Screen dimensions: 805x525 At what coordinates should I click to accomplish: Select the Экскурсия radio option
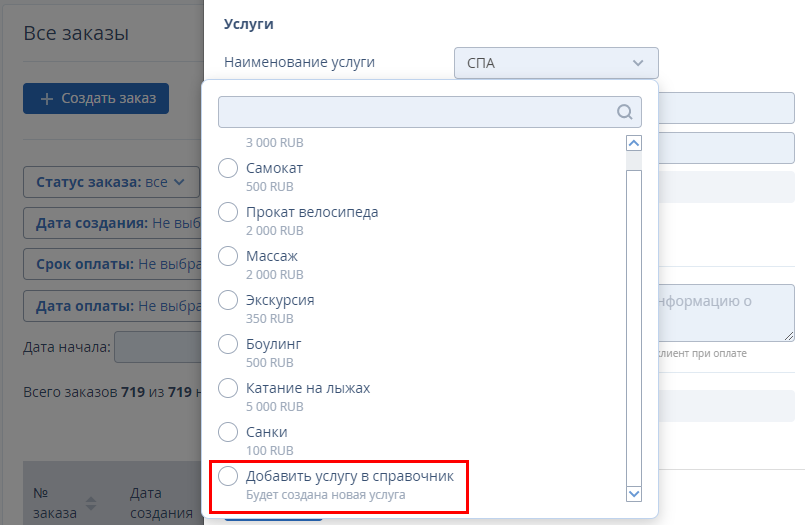pyautogui.click(x=228, y=300)
